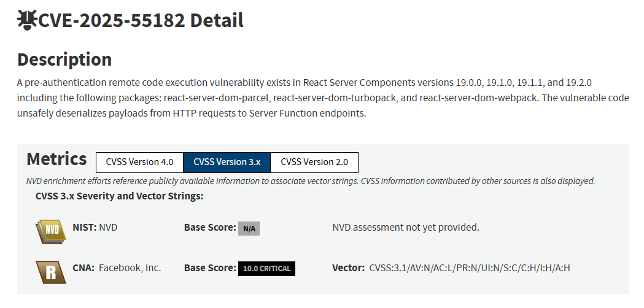Click the brown R CNA badge icon
644x308 pixels.
point(51,272)
